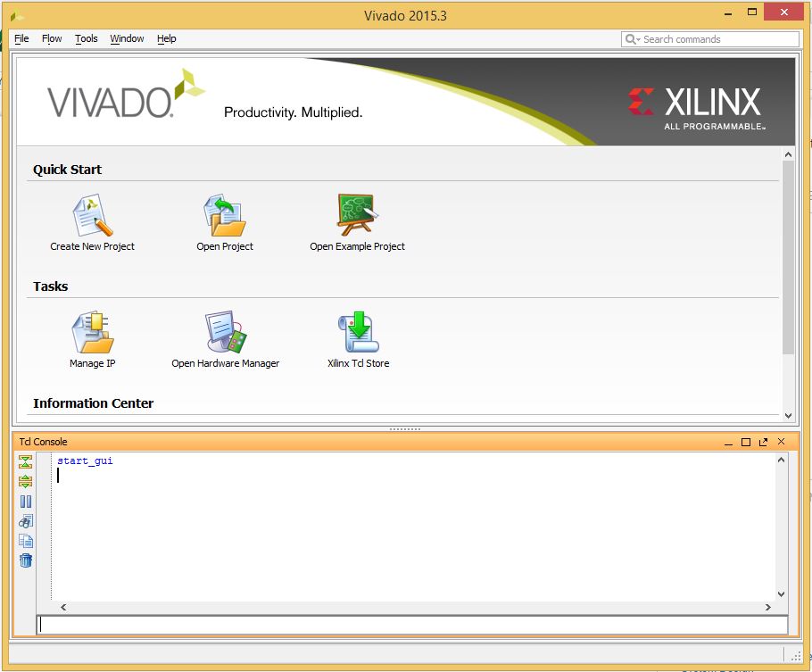Float the Tcl Console panel

[x=763, y=442]
